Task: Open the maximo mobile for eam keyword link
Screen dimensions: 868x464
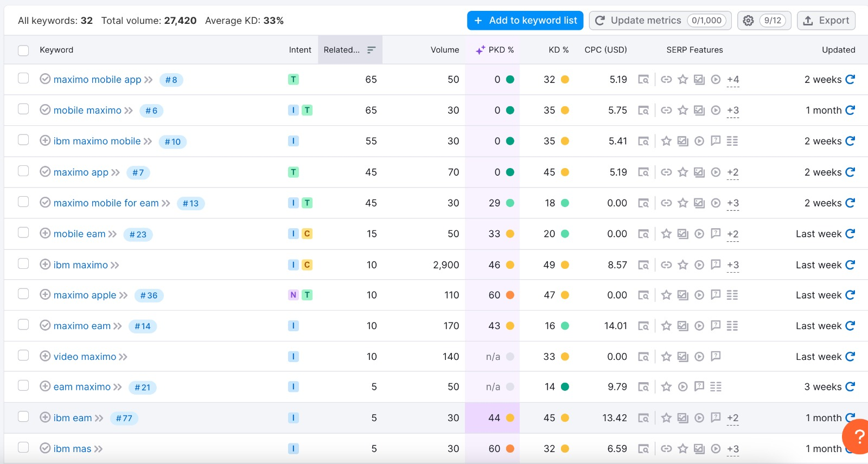Action: click(106, 203)
